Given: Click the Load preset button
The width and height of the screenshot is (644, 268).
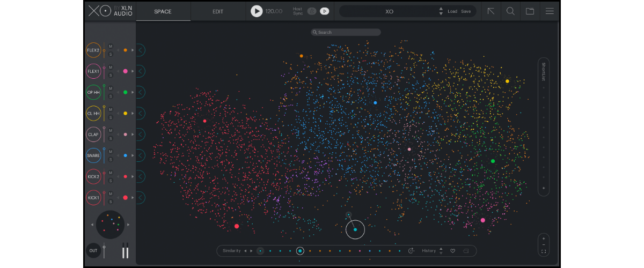Looking at the screenshot, I should point(452,11).
